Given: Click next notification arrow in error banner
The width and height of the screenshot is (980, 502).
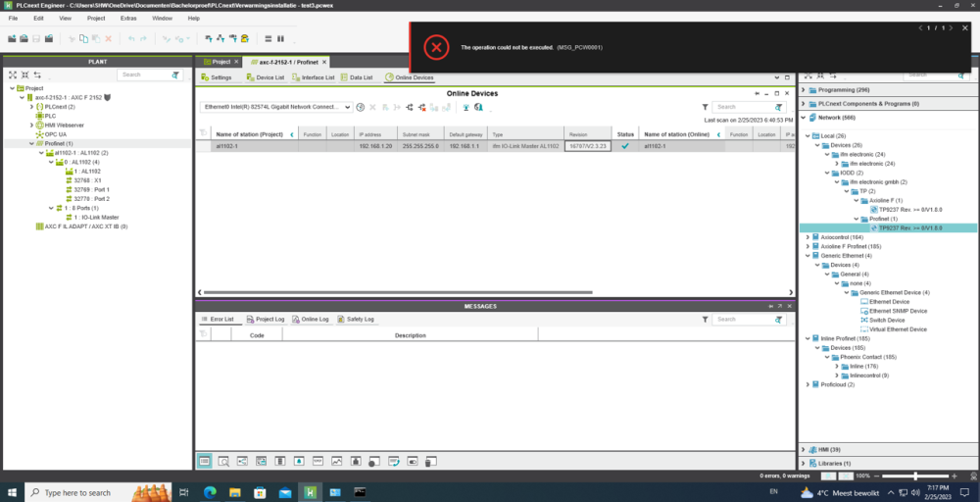Looking at the screenshot, I should coord(952,27).
